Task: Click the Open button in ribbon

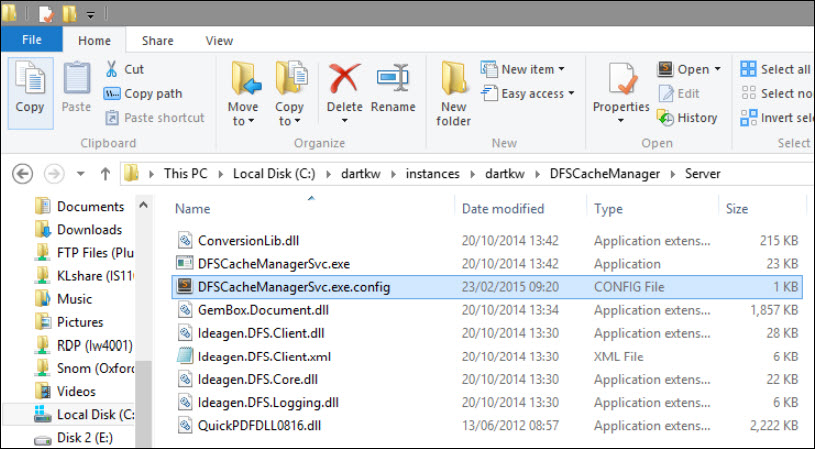Action: tap(689, 69)
